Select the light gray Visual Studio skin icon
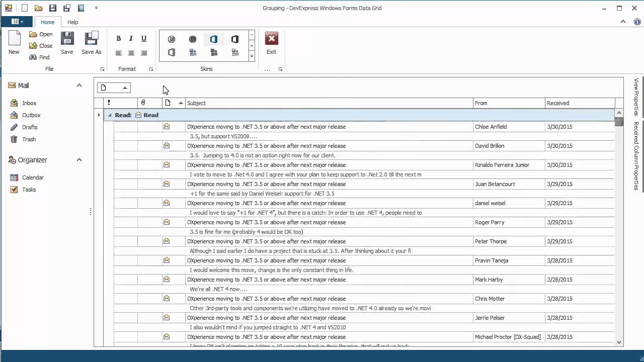Viewport: 644px width, 362px height. 235,52
